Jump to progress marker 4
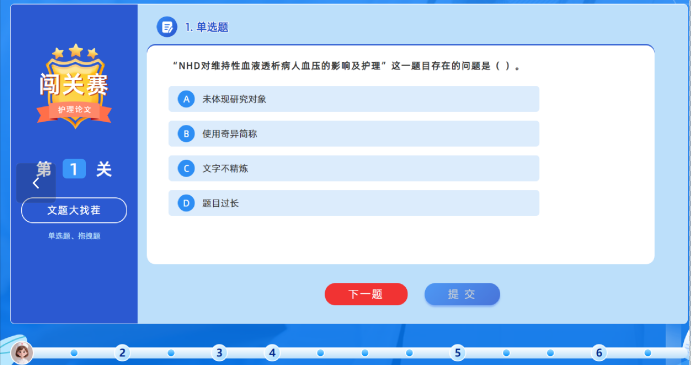 pyautogui.click(x=272, y=353)
